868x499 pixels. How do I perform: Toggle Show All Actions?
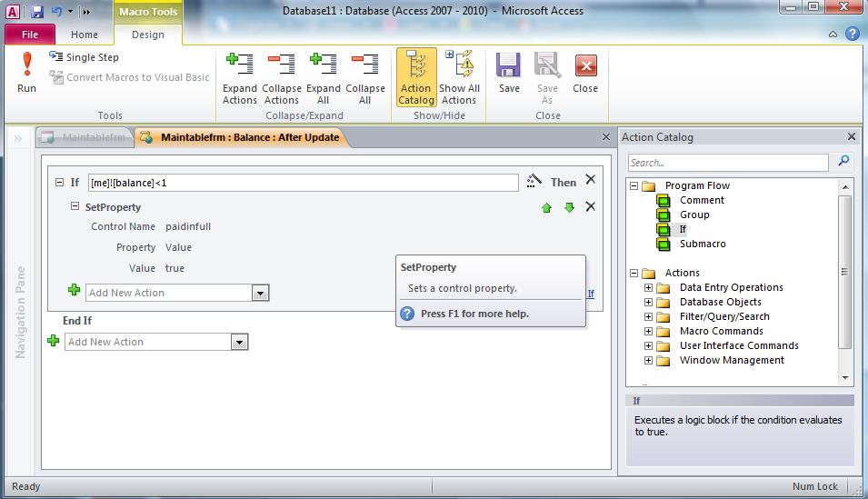[459, 77]
